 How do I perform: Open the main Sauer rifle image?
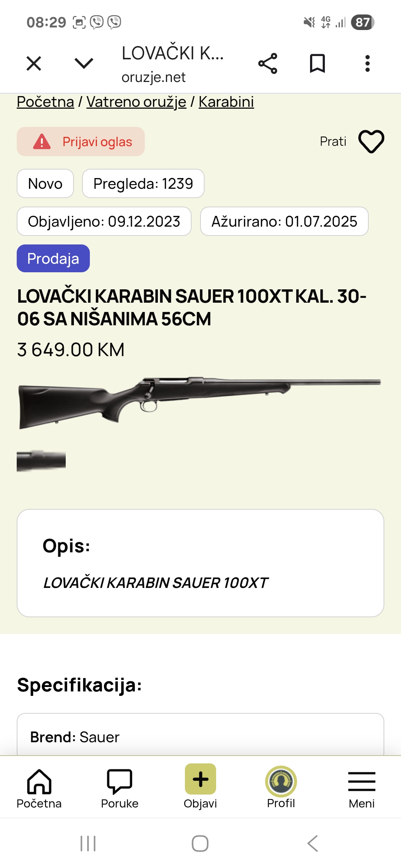(x=200, y=402)
